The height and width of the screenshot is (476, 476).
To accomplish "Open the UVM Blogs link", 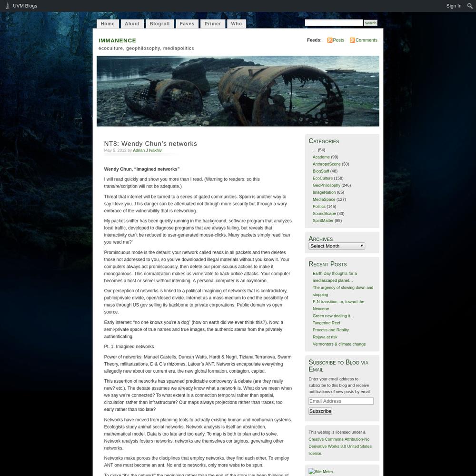I will point(25,6).
